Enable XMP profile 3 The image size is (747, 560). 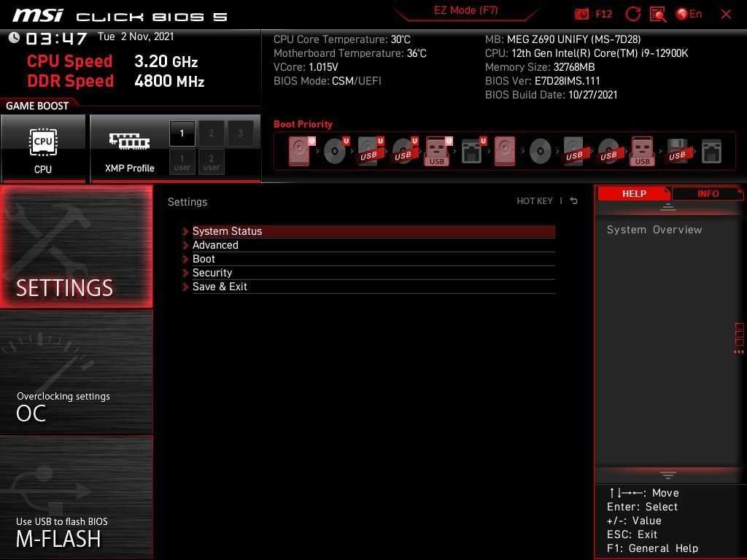(x=240, y=133)
